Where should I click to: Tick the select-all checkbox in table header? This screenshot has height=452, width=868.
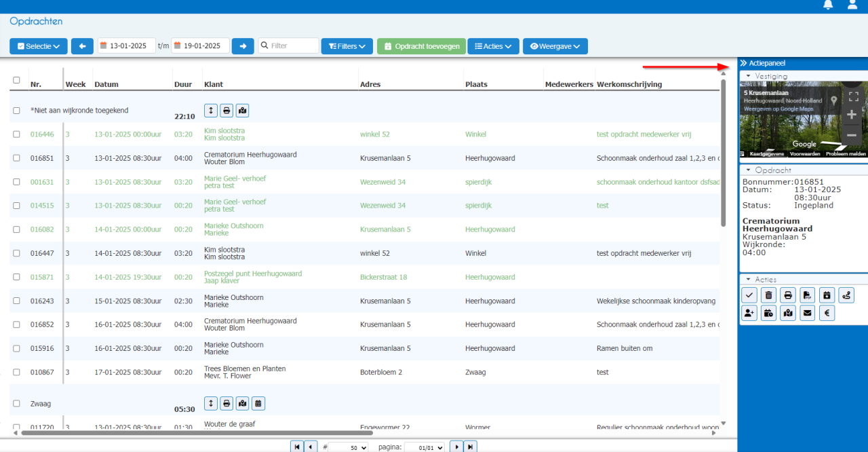click(x=16, y=80)
